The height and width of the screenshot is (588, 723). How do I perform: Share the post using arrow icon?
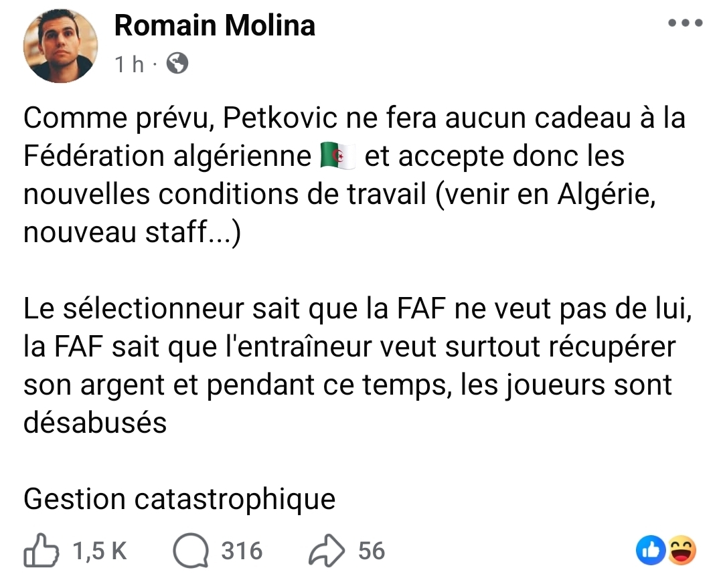327,551
